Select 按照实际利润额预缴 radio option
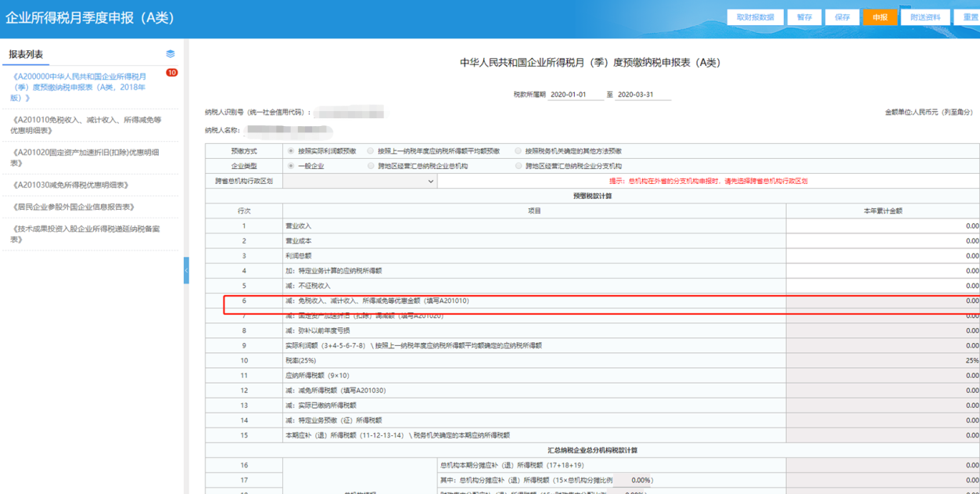980x494 pixels. click(x=291, y=151)
